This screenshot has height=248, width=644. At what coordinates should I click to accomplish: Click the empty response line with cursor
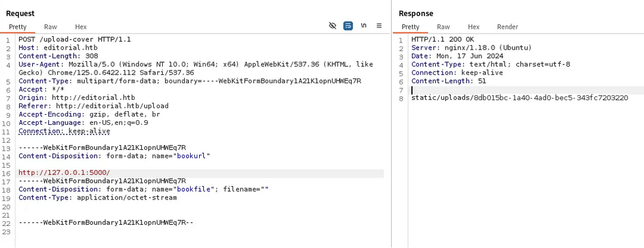pyautogui.click(x=527, y=90)
